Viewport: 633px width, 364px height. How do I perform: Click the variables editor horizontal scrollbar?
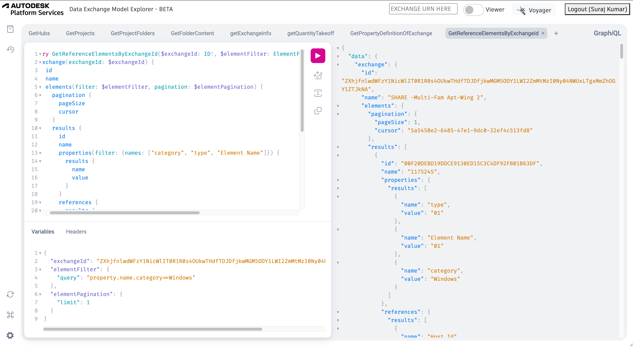(153, 329)
